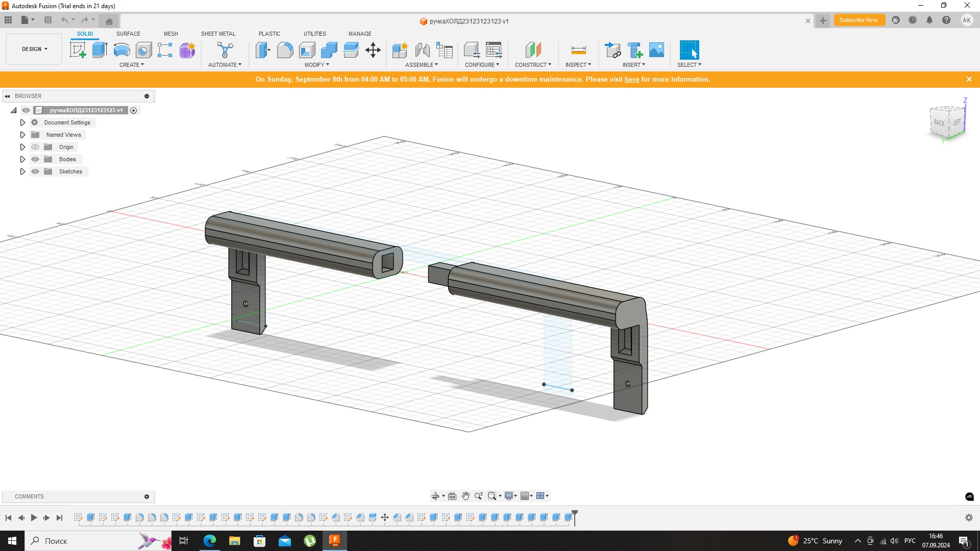980x551 pixels.
Task: Click the Fillet tool in Modify
Action: [285, 50]
